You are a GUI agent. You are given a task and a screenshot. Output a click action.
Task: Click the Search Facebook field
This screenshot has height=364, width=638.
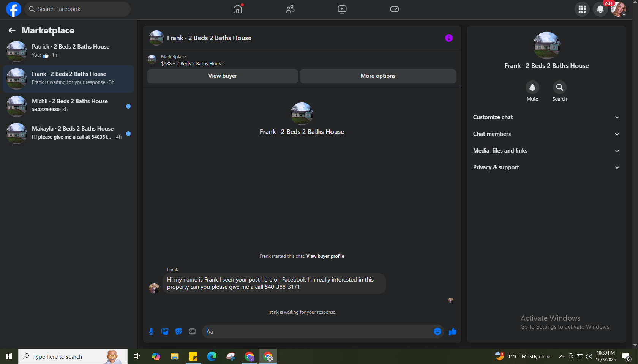click(77, 9)
